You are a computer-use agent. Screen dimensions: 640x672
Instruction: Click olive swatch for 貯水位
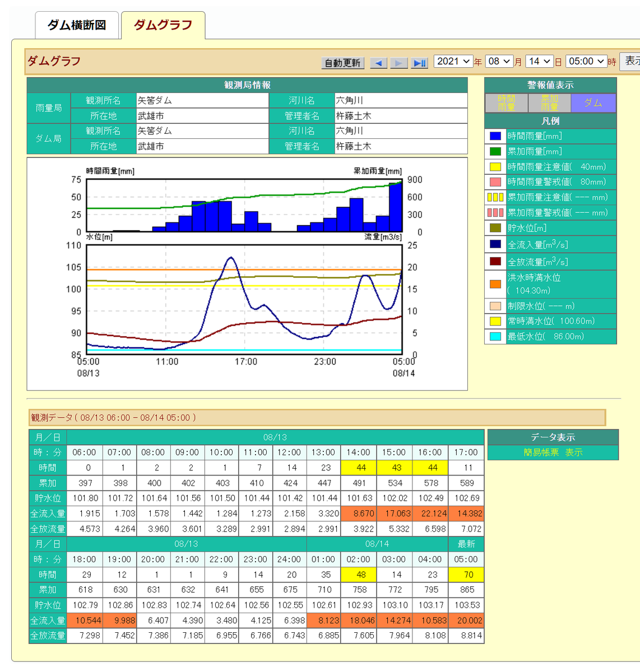pyautogui.click(x=495, y=228)
